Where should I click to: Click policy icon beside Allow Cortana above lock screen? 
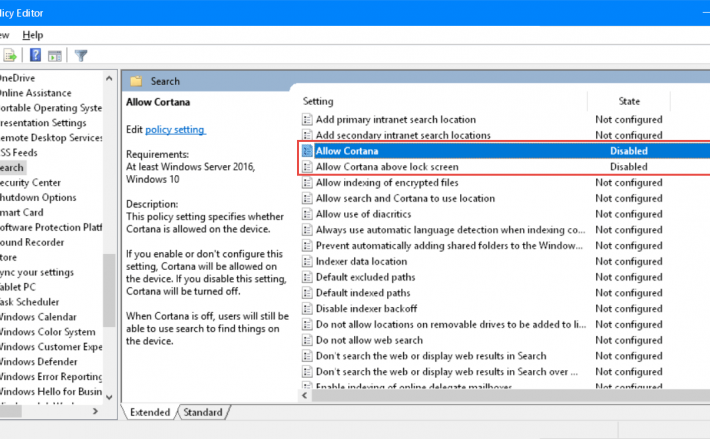tap(307, 167)
